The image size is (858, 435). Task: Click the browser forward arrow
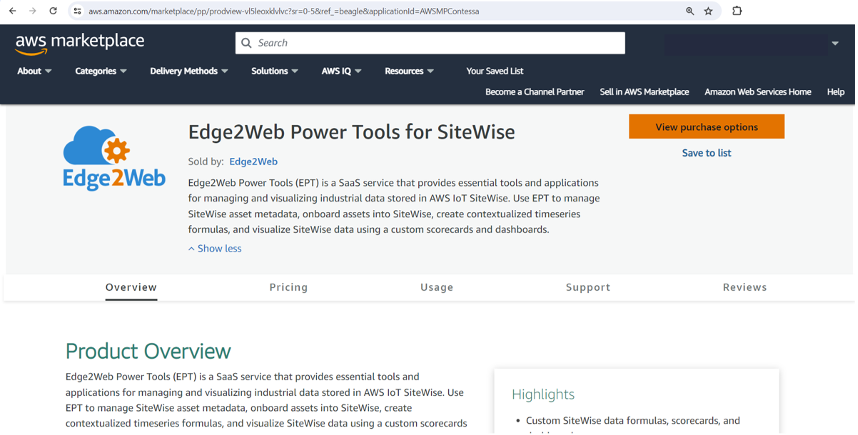point(33,11)
